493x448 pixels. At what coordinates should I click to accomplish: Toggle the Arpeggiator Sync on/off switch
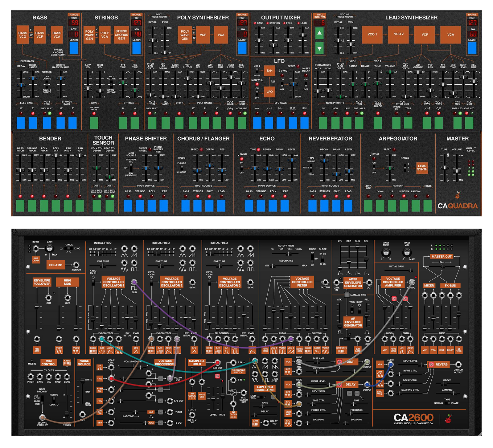[x=374, y=167]
